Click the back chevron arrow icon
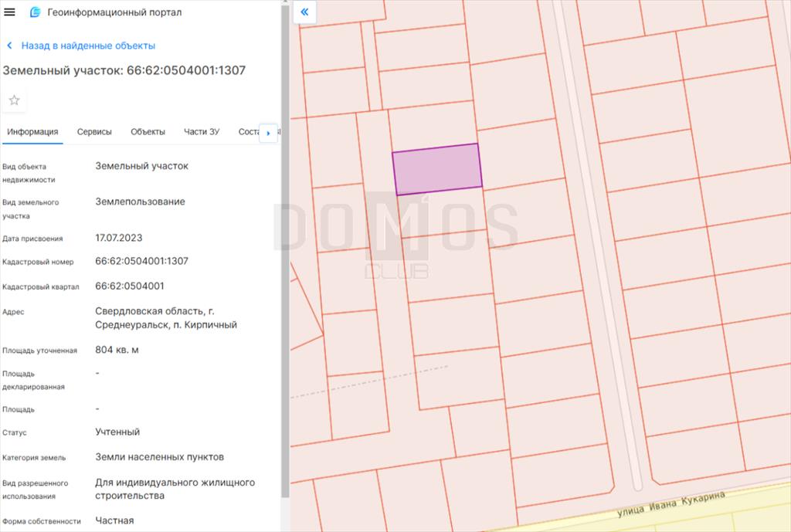791x532 pixels. [x=9, y=46]
